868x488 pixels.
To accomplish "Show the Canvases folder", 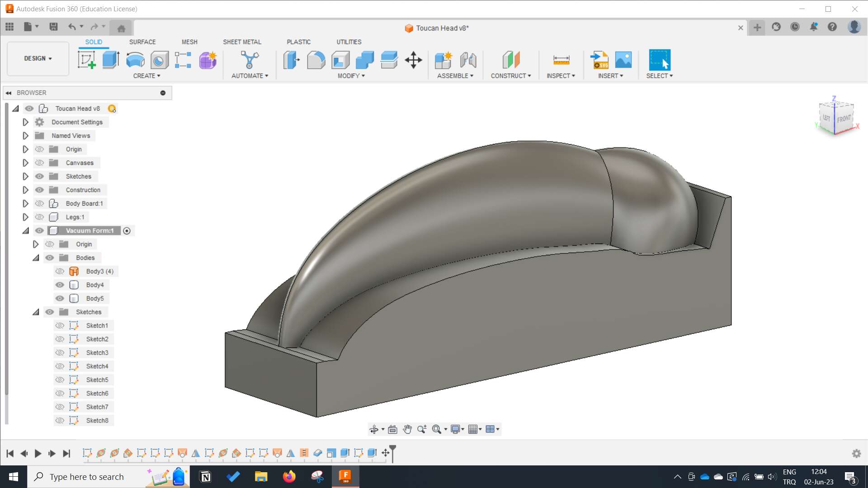I will (39, 163).
